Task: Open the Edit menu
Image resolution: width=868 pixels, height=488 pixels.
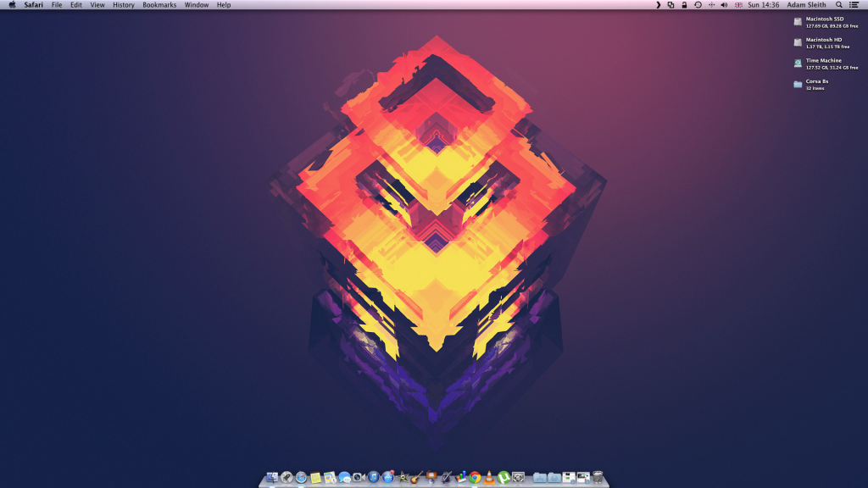Action: tap(75, 5)
